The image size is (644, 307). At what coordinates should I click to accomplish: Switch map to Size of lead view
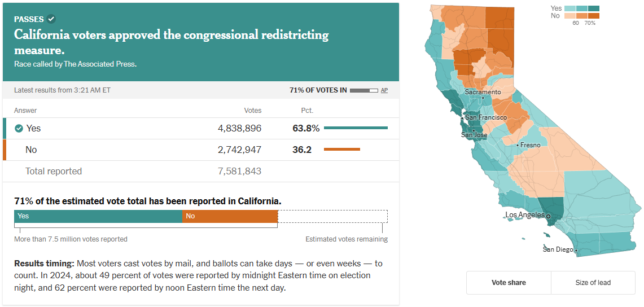593,283
